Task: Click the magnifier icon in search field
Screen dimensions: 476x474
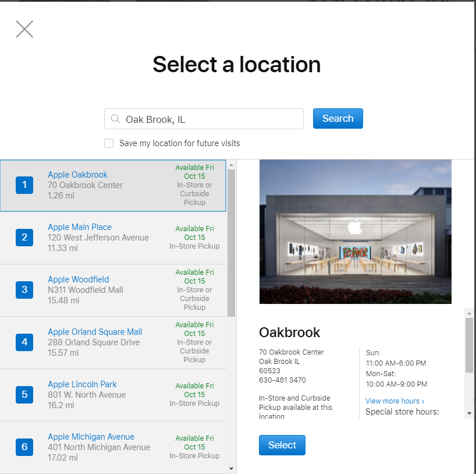Action: (x=115, y=119)
